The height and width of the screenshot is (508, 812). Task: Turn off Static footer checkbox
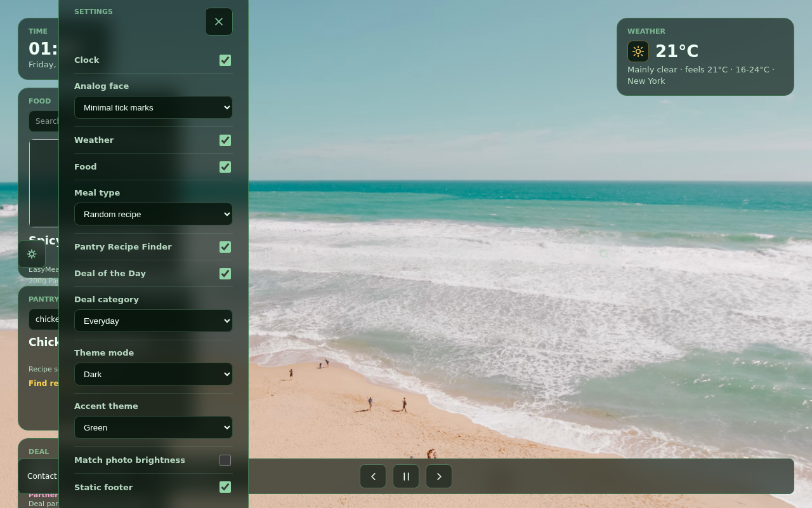point(225,487)
